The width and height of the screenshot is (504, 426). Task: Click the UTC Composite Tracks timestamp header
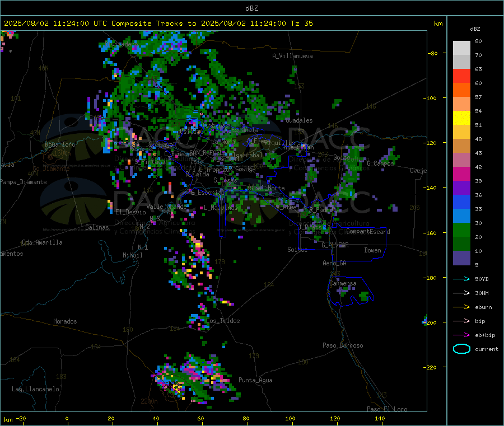coord(158,24)
